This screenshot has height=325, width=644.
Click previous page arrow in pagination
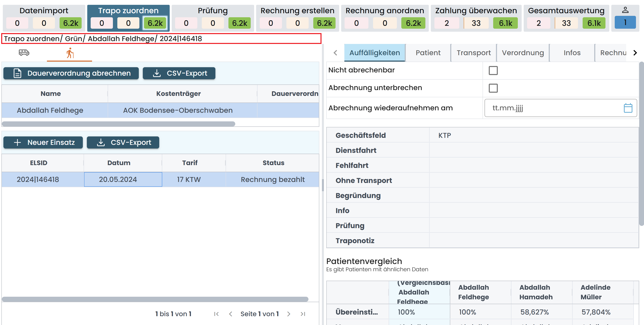230,314
